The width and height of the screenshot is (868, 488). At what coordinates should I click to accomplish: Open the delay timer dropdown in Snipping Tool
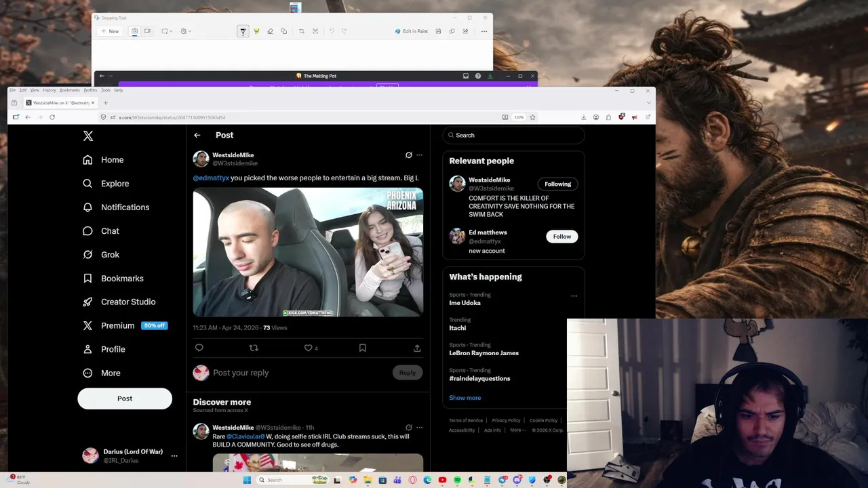coord(186,31)
